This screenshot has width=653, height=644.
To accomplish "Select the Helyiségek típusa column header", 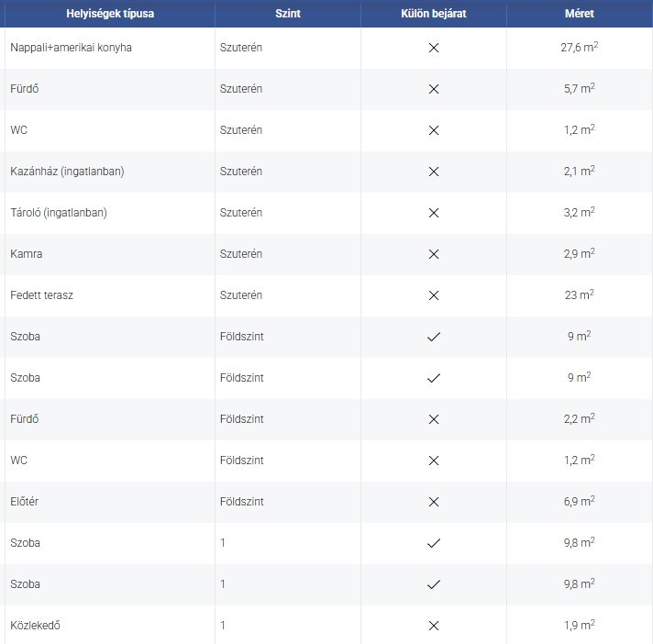I will 110,14.
